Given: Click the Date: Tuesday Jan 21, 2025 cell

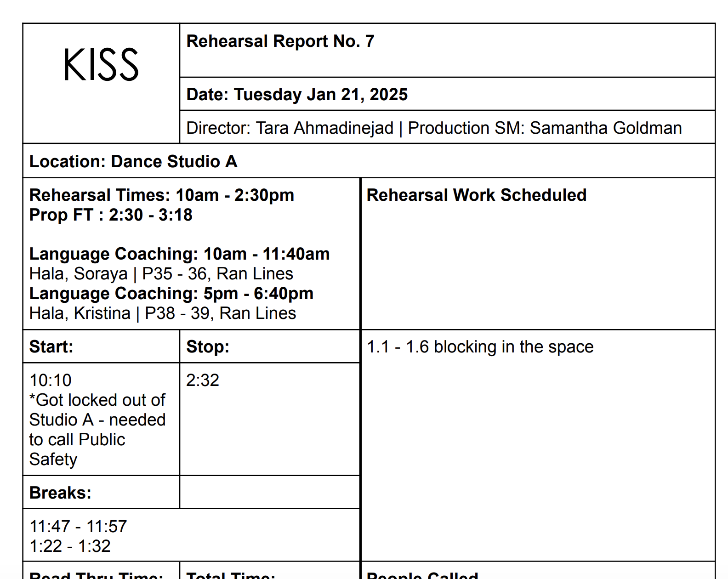Looking at the screenshot, I should (447, 94).
